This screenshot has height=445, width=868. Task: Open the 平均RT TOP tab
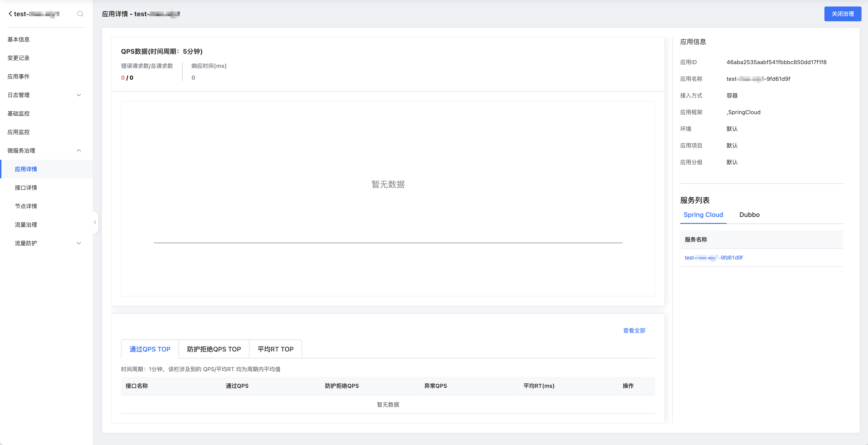pyautogui.click(x=275, y=349)
